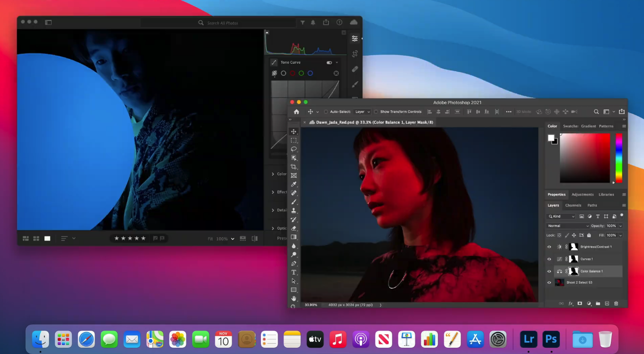The image size is (644, 354).
Task: Activate the Hand tool
Action: point(294,298)
